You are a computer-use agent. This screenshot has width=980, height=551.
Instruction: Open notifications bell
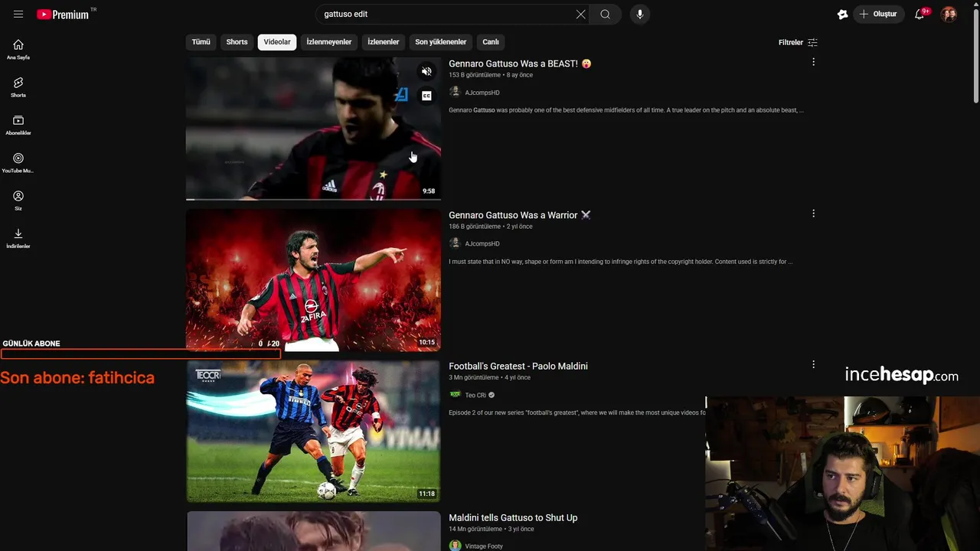(920, 14)
